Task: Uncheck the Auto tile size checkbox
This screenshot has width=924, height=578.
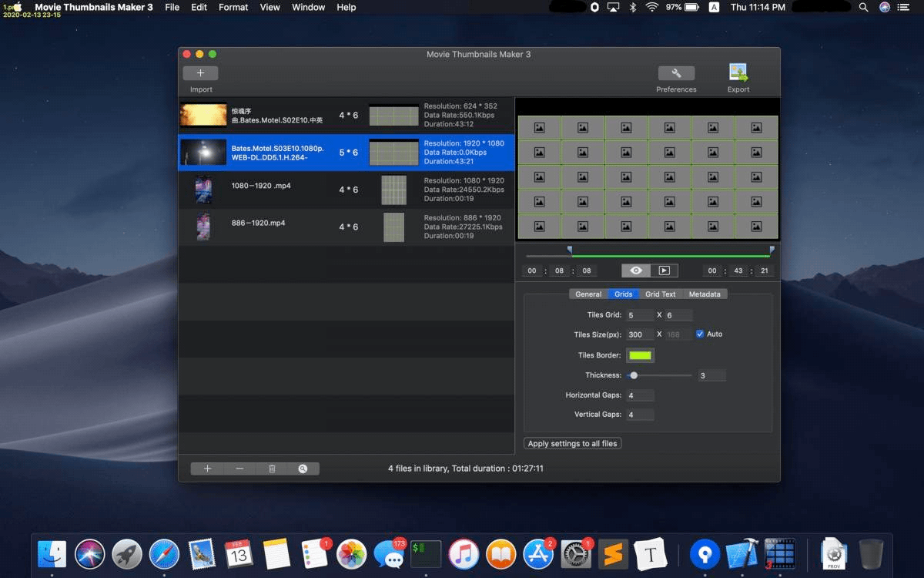Action: (700, 334)
